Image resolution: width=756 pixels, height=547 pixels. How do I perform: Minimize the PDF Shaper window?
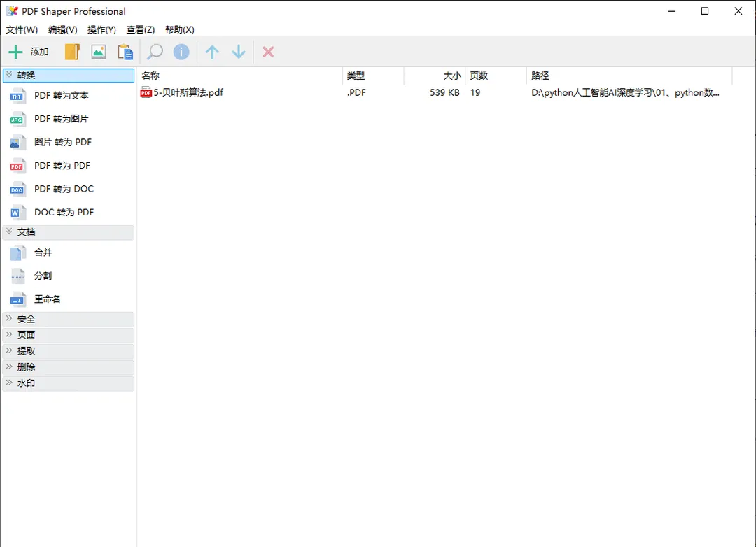[x=672, y=11]
